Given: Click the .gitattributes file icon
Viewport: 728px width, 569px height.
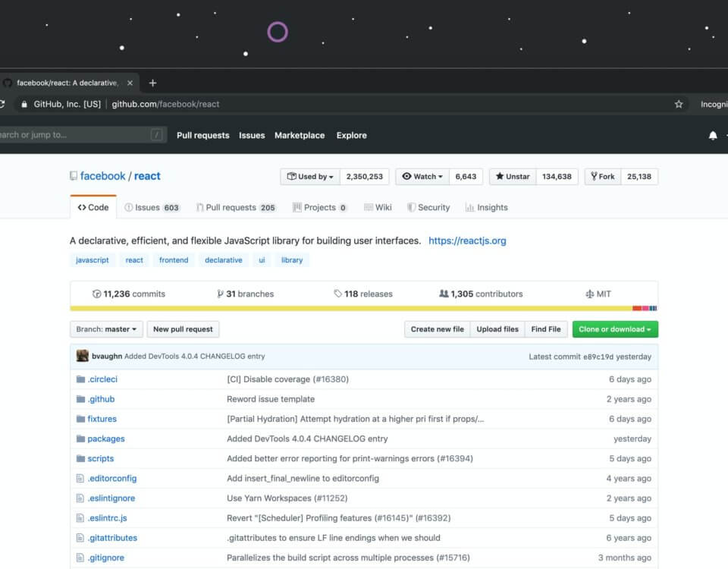Looking at the screenshot, I should (x=80, y=538).
